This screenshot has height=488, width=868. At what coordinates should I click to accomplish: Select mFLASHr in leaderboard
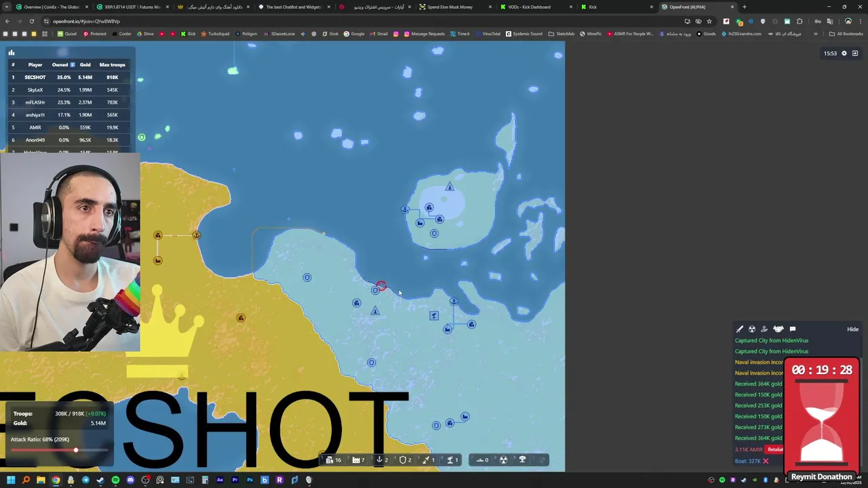(35, 102)
